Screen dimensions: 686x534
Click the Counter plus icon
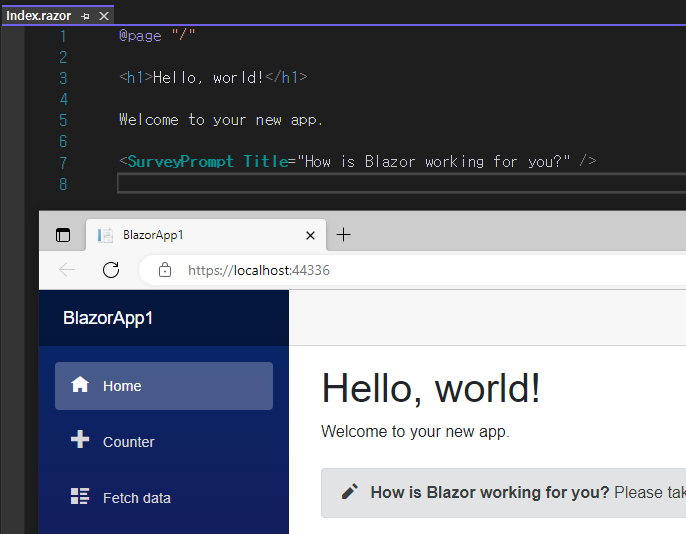point(80,439)
